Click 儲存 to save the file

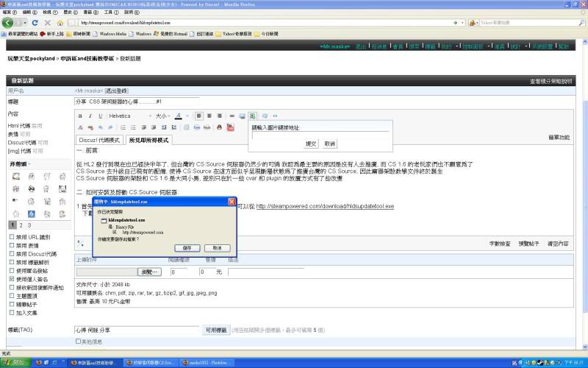[187, 248]
